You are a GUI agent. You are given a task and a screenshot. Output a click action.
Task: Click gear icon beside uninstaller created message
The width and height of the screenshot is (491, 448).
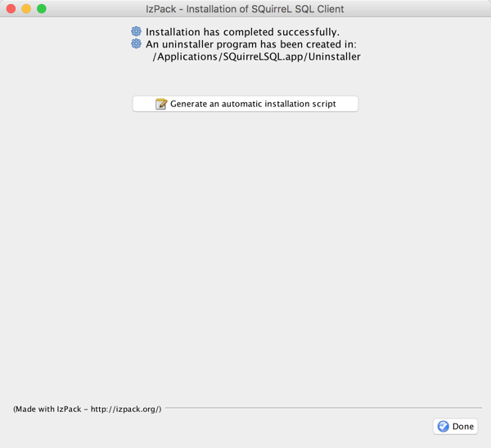137,44
